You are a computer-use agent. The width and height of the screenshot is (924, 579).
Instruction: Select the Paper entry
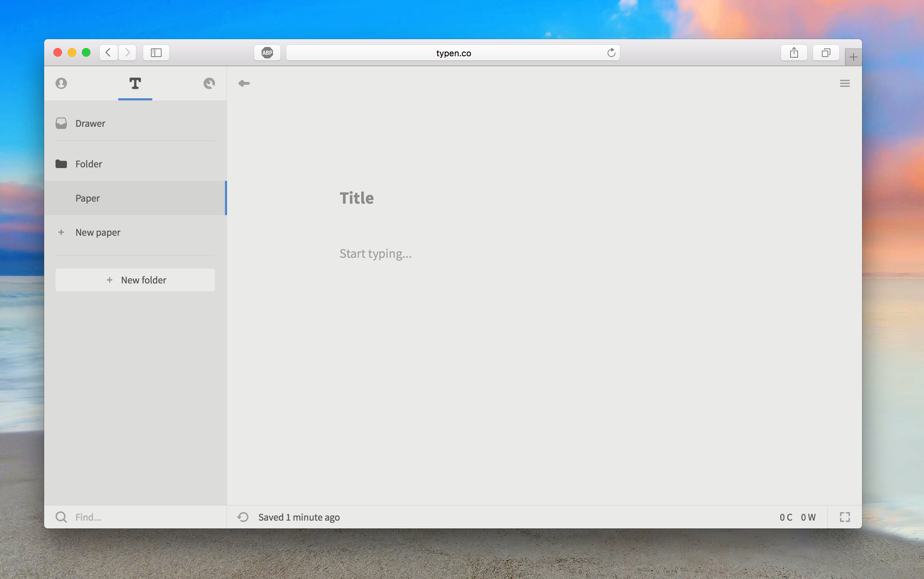pyautogui.click(x=88, y=198)
